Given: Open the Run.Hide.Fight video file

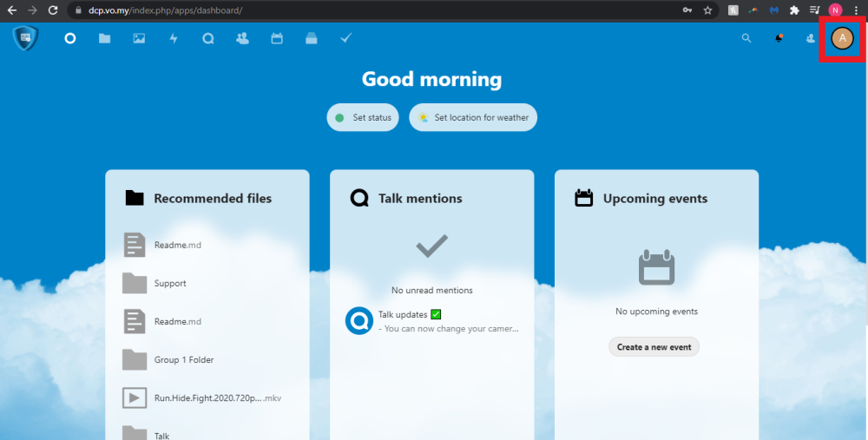Looking at the screenshot, I should 217,398.
